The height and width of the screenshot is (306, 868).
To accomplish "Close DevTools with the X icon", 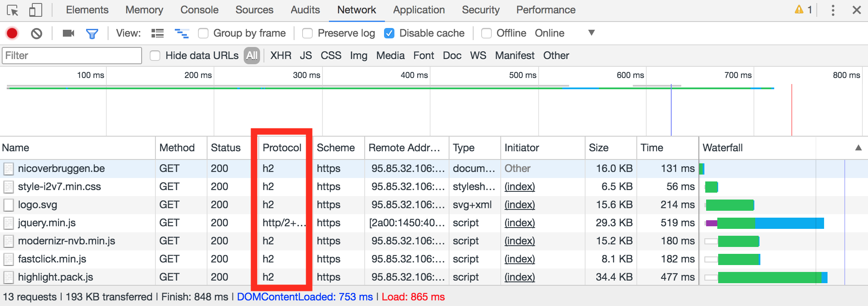I will [857, 10].
